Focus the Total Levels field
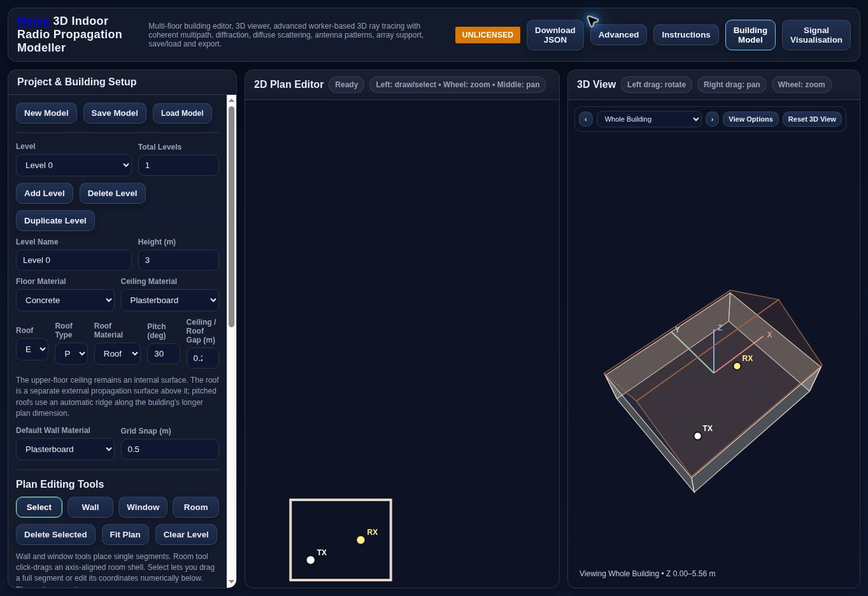868x596 pixels. 178,165
